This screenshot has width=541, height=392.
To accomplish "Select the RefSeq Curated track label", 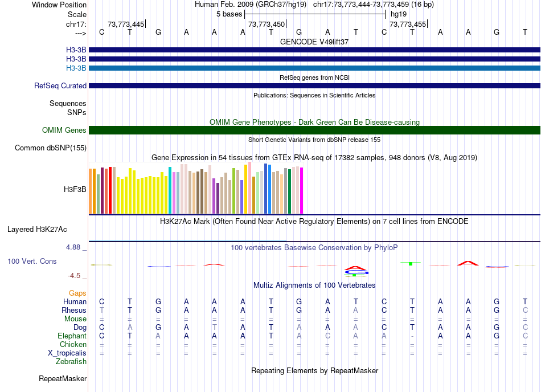I will click(x=60, y=85).
